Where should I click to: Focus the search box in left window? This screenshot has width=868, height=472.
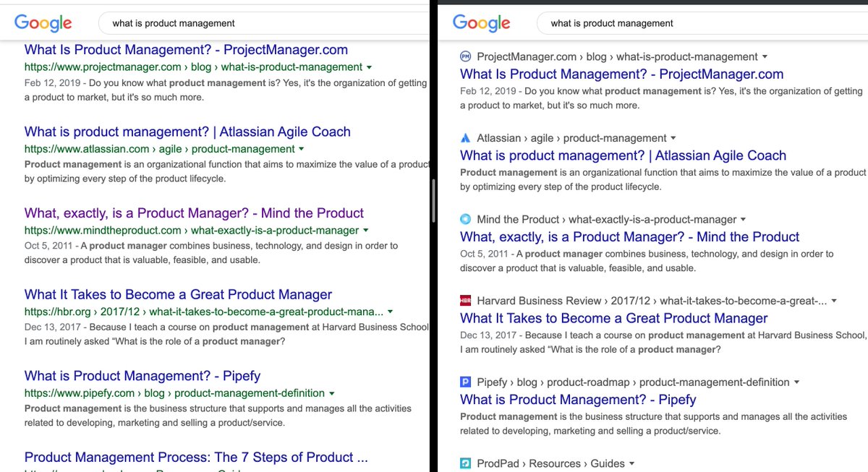click(x=264, y=23)
